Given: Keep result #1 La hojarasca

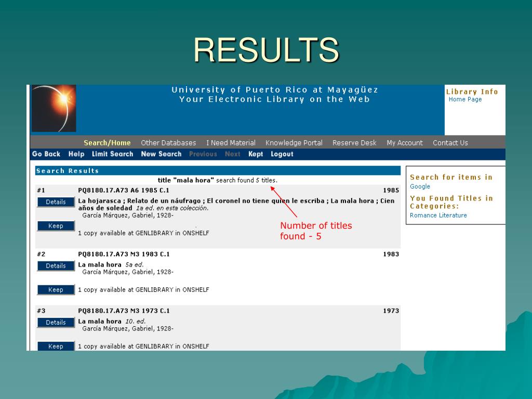Looking at the screenshot, I should (56, 226).
